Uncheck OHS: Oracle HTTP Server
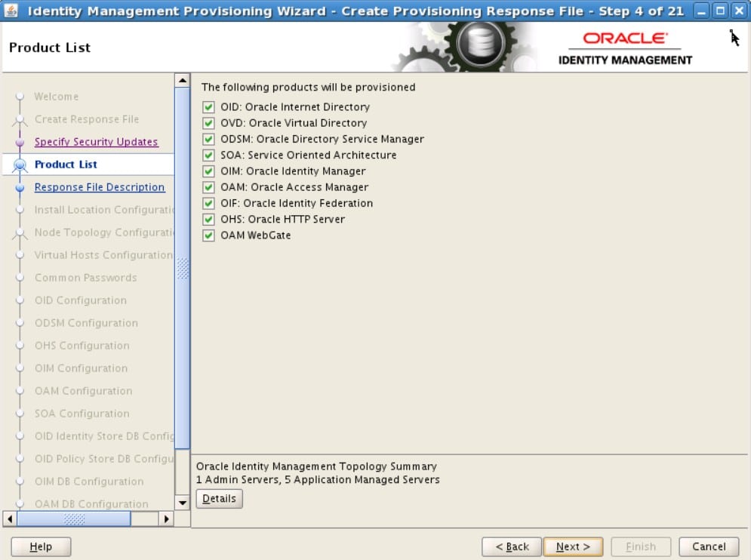Image resolution: width=751 pixels, height=560 pixels. (x=208, y=219)
